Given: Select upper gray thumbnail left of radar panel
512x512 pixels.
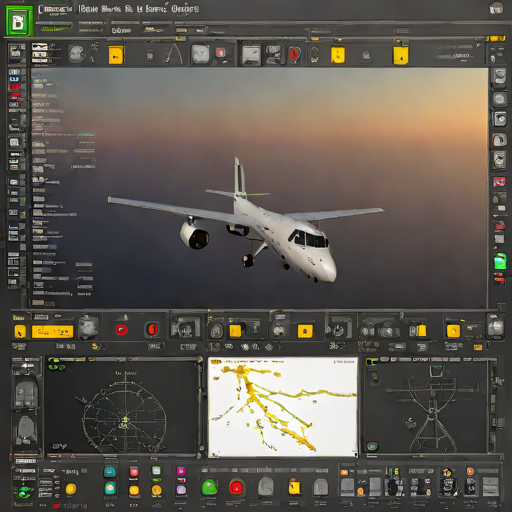Looking at the screenshot, I should point(27,394).
